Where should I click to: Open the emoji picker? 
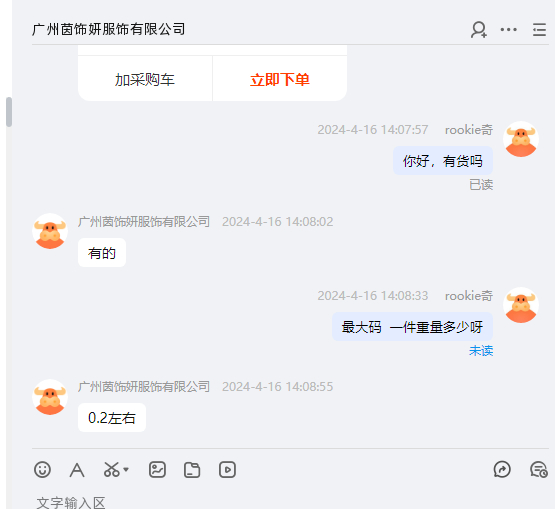[42, 470]
